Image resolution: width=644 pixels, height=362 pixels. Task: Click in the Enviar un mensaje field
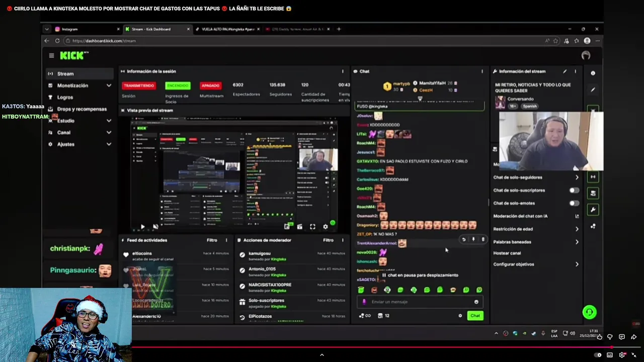tap(419, 302)
